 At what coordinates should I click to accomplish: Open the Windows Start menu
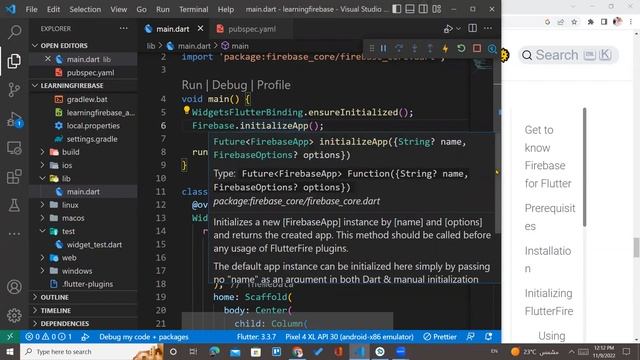coord(10,351)
